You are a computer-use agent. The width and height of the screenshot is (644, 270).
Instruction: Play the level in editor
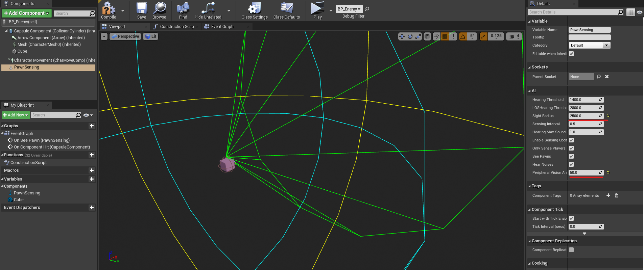(x=318, y=10)
